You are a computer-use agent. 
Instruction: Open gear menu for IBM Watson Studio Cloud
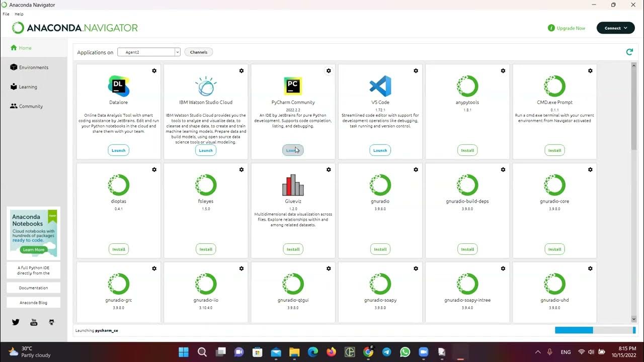pyautogui.click(x=242, y=71)
